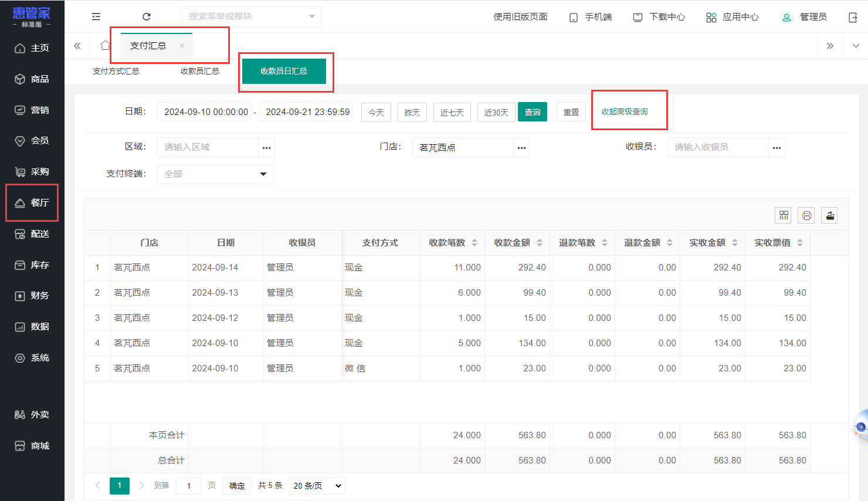The height and width of the screenshot is (501, 868).
Task: Open 商品 sidebar menu
Action: pyautogui.click(x=32, y=79)
